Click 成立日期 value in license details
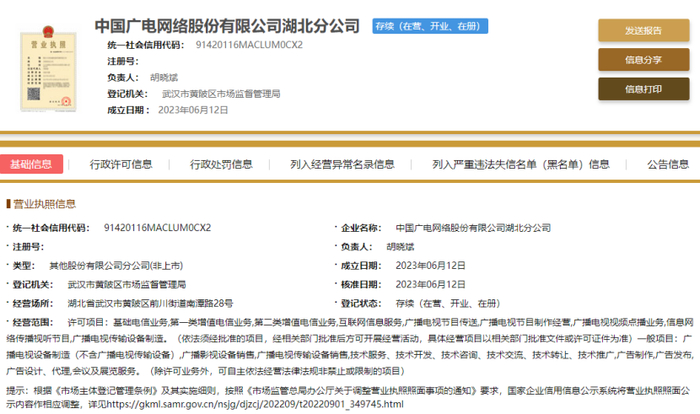Image resolution: width=700 pixels, height=414 pixels. pyautogui.click(x=430, y=266)
